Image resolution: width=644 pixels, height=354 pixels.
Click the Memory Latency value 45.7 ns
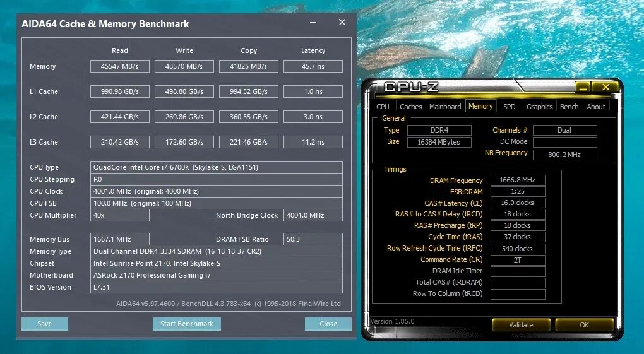coord(313,66)
